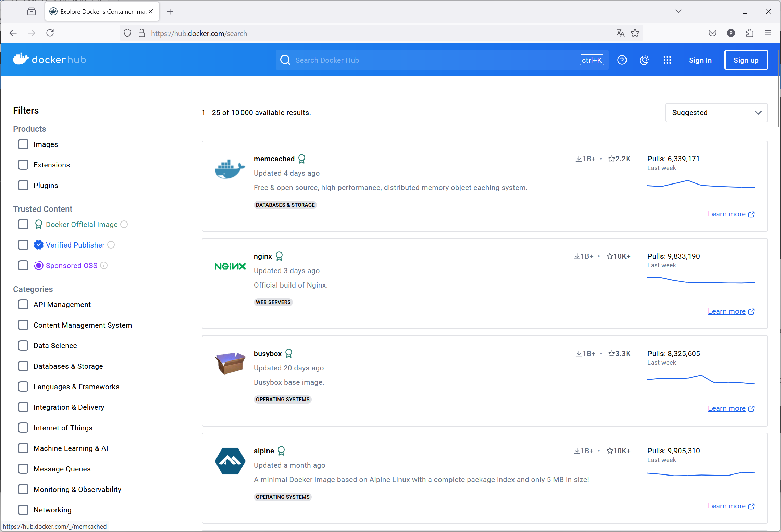Open the help question mark icon
This screenshot has height=532, width=781.
pos(622,60)
